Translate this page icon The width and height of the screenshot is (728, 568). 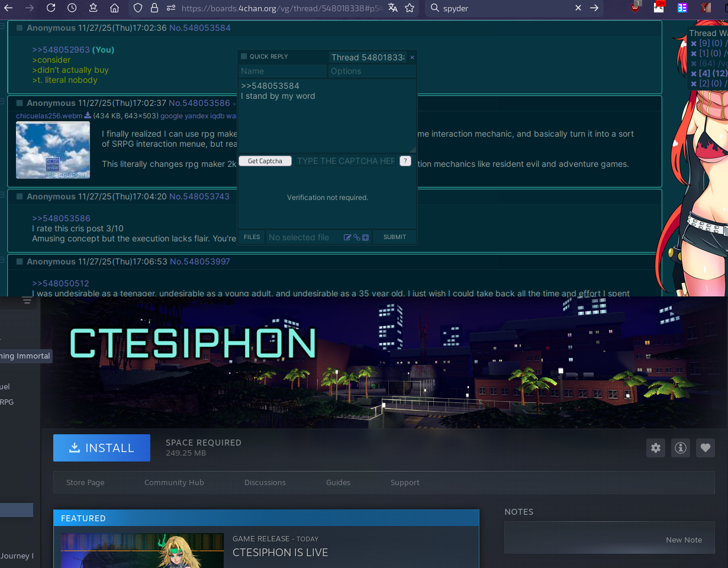(x=392, y=8)
